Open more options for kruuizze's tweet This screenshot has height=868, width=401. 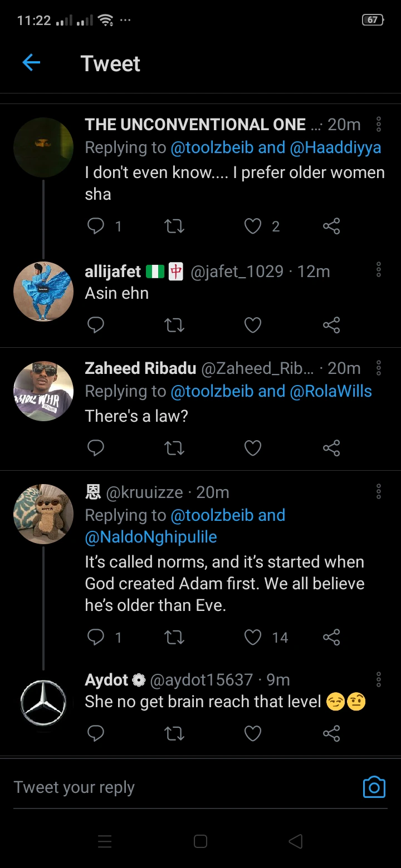379,492
